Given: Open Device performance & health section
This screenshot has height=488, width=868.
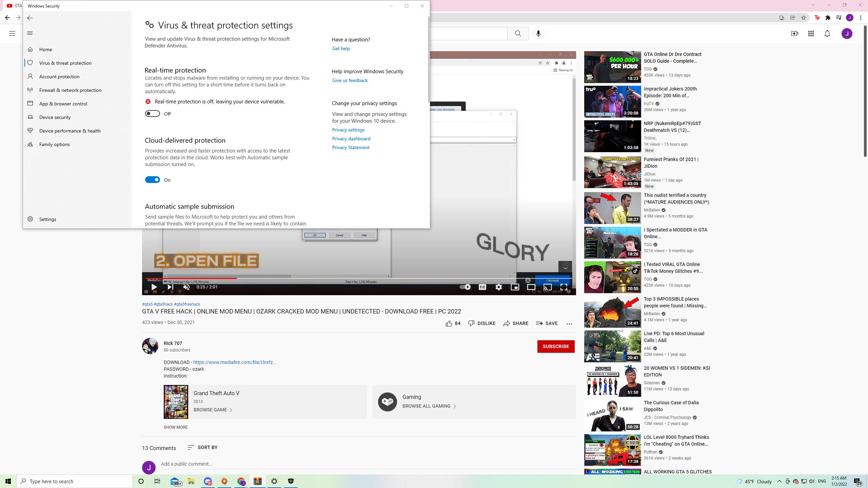Looking at the screenshot, I should [x=70, y=131].
